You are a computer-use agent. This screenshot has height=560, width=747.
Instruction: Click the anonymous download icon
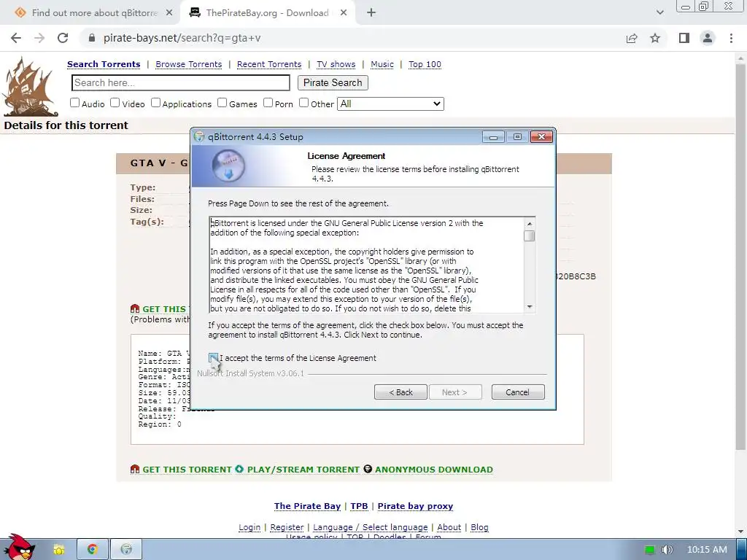click(x=368, y=469)
